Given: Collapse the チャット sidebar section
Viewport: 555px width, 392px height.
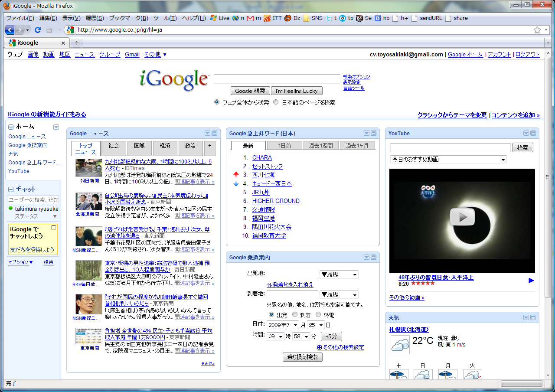Looking at the screenshot, I should point(11,189).
